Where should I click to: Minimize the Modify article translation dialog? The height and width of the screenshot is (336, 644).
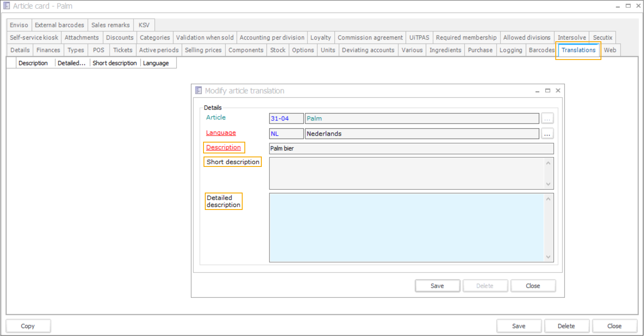pyautogui.click(x=538, y=91)
